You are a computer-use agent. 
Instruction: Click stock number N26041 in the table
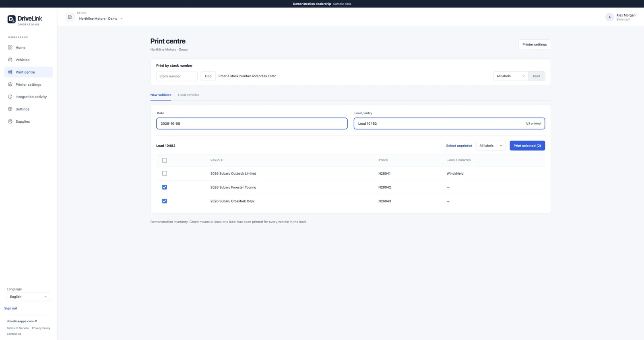384,173
